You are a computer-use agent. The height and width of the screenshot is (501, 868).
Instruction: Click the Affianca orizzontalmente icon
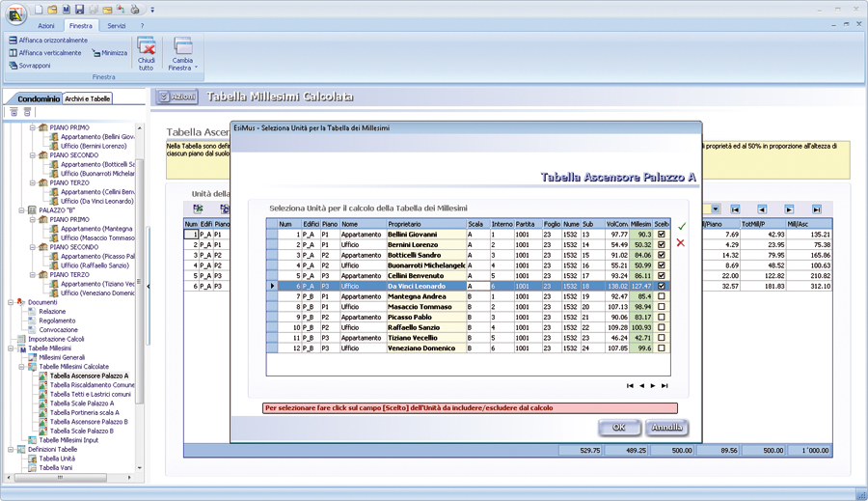[x=13, y=41]
